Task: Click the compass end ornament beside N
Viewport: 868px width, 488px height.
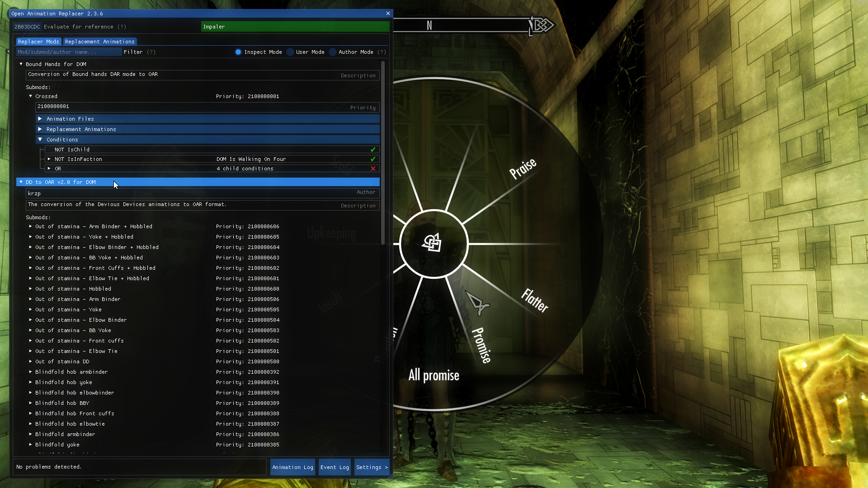Action: (542, 25)
